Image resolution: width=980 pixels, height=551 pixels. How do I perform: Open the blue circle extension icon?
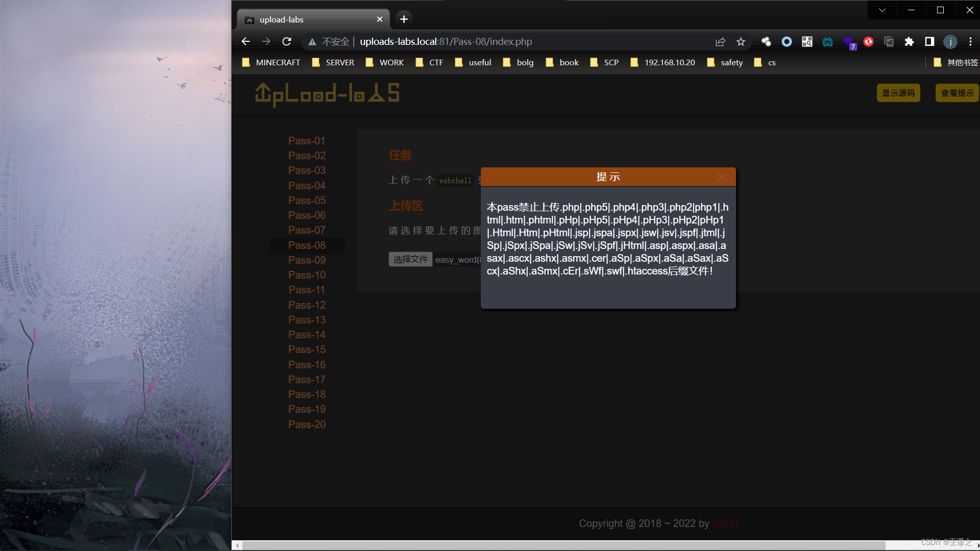[x=787, y=42]
